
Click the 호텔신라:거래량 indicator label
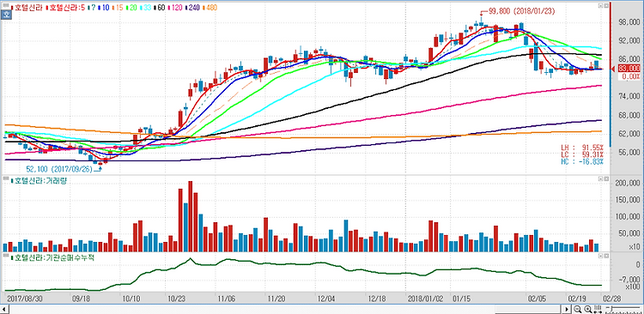tap(40, 180)
